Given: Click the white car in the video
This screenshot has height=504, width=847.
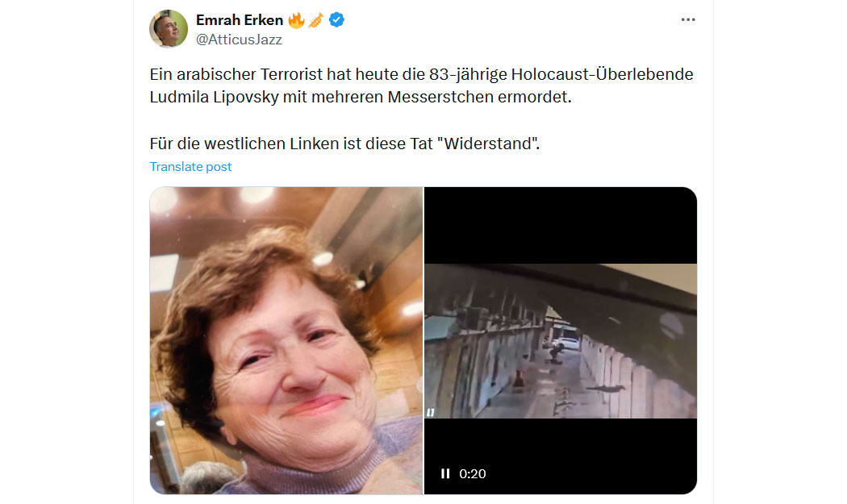Looking at the screenshot, I should tap(567, 343).
